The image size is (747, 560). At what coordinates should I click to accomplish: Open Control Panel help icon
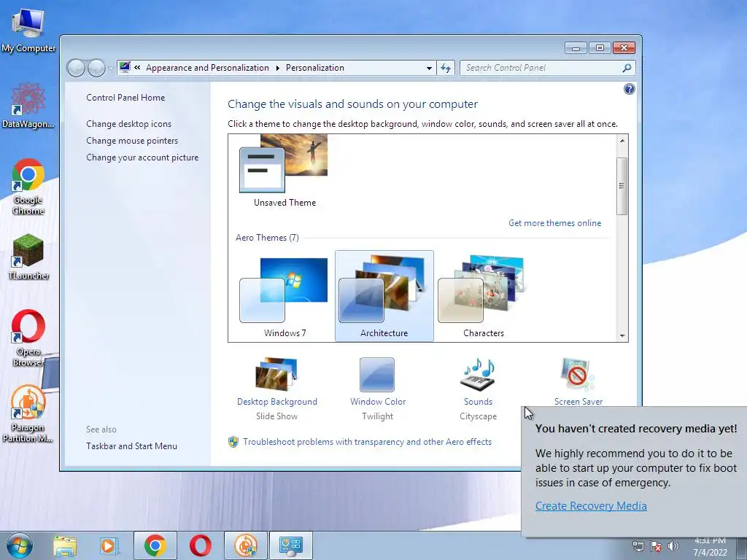point(629,89)
